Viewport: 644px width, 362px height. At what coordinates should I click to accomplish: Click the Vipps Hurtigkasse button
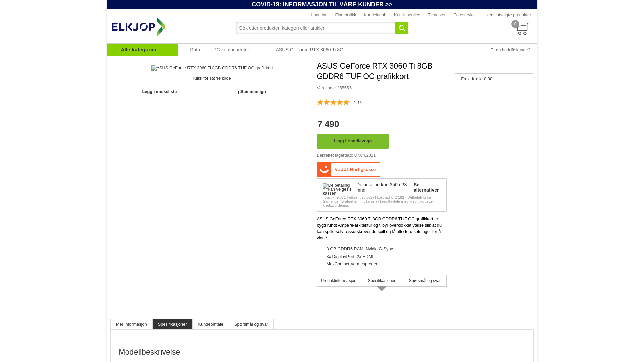(348, 170)
